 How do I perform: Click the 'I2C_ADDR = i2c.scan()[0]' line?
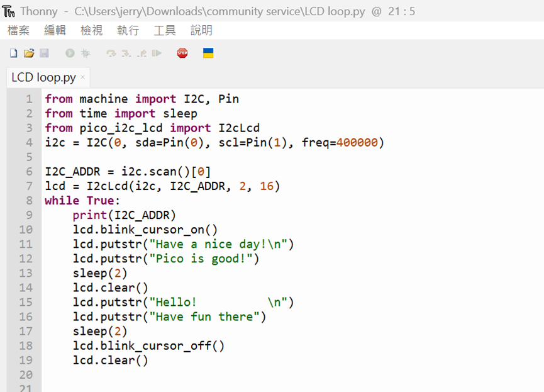coord(128,172)
